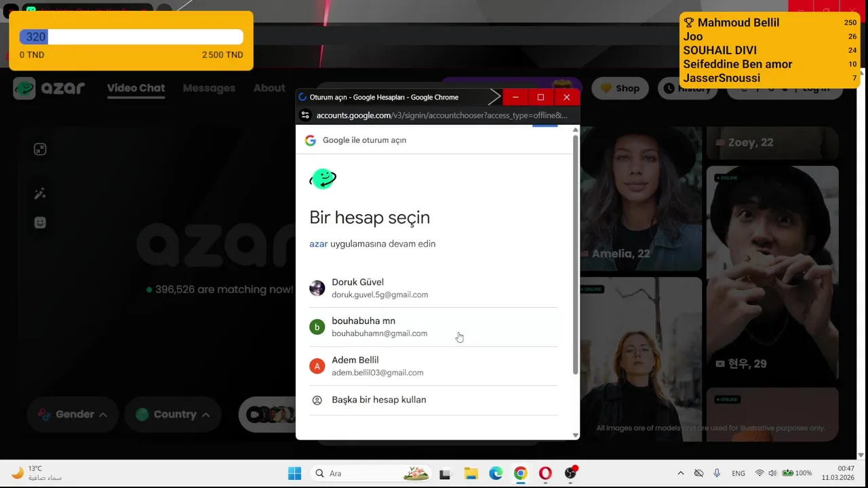Open the Azar Shop button
This screenshot has width=868, height=488.
620,88
